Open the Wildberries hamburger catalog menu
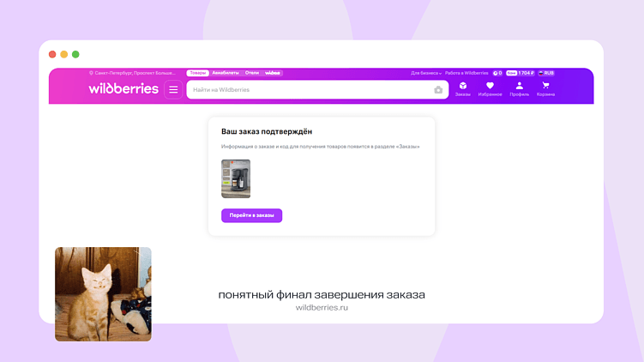The image size is (644, 362). (173, 89)
